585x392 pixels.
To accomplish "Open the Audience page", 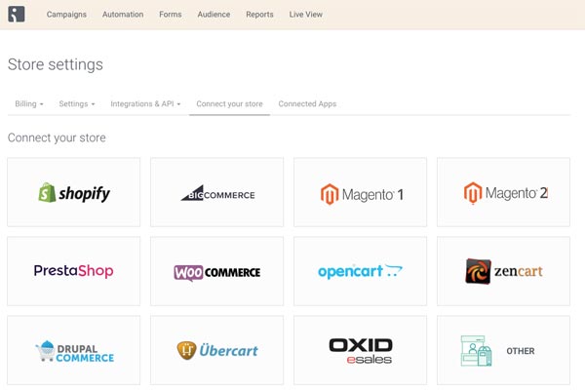I will coord(214,15).
